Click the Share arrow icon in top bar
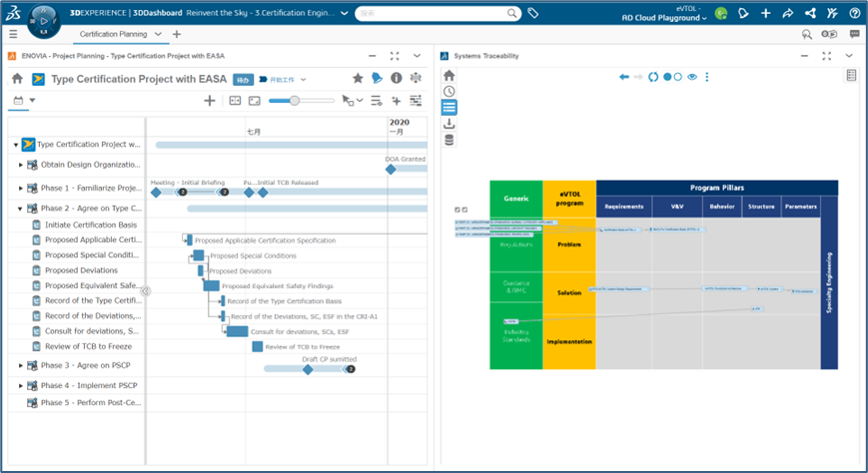The width and height of the screenshot is (868, 473). pos(788,13)
